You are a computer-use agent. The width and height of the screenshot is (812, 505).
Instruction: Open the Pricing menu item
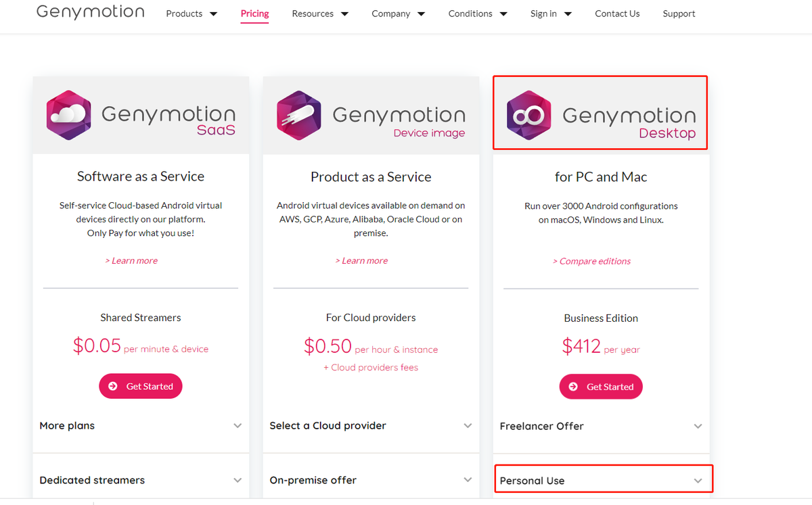click(x=254, y=14)
